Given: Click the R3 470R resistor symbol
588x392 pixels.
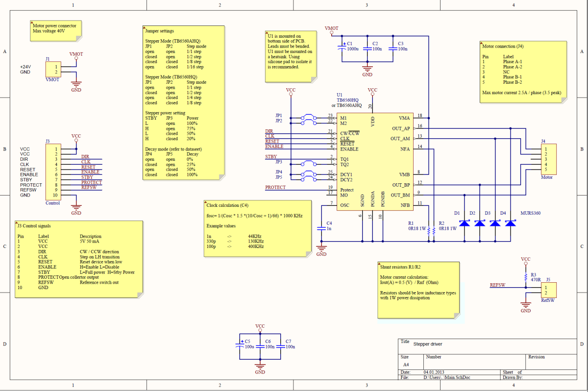Looking at the screenshot, I should [x=527, y=276].
